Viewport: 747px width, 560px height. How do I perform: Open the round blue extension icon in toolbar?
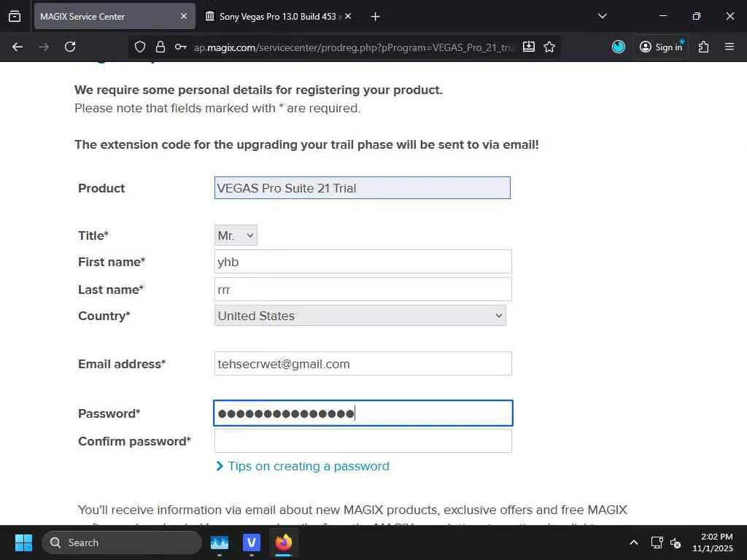click(619, 47)
